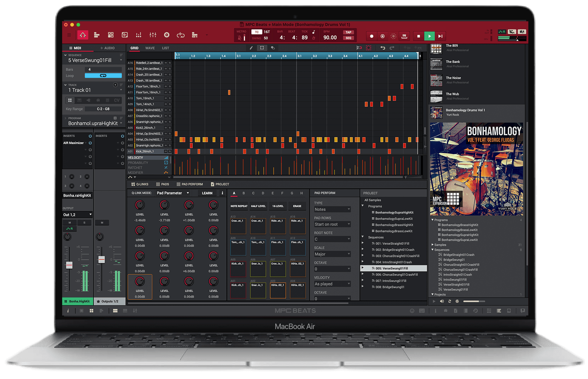The height and width of the screenshot is (379, 588).
Task: Open the Out 1,2 output dropdown
Action: (x=77, y=215)
